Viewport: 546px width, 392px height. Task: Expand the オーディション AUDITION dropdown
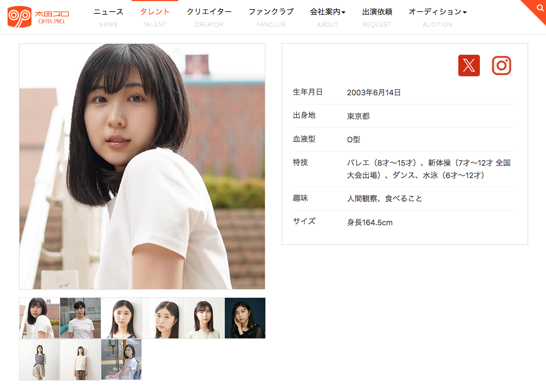click(x=437, y=17)
